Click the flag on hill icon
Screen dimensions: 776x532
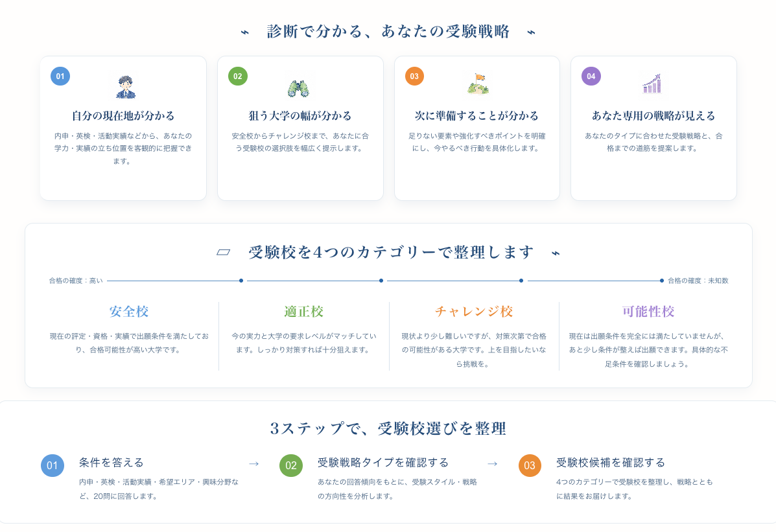478,84
